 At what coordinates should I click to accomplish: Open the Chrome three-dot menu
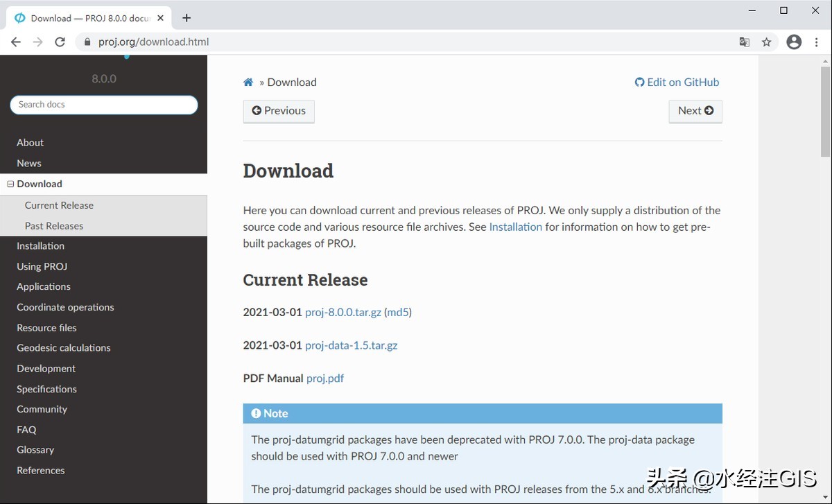817,42
